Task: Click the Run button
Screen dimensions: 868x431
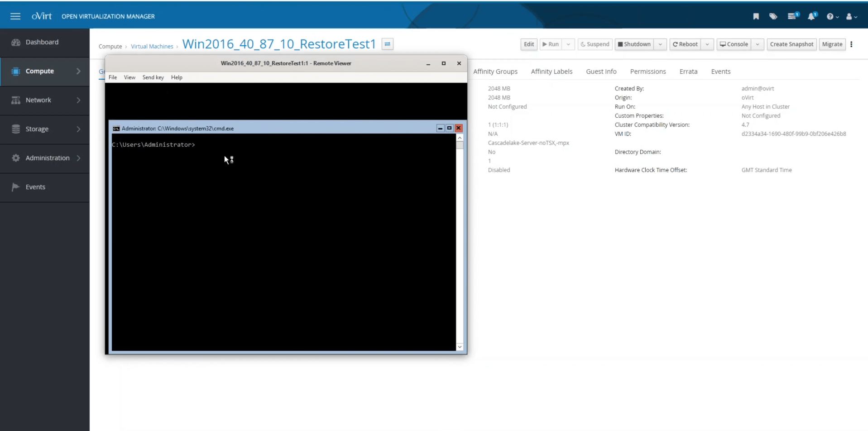Action: [551, 44]
